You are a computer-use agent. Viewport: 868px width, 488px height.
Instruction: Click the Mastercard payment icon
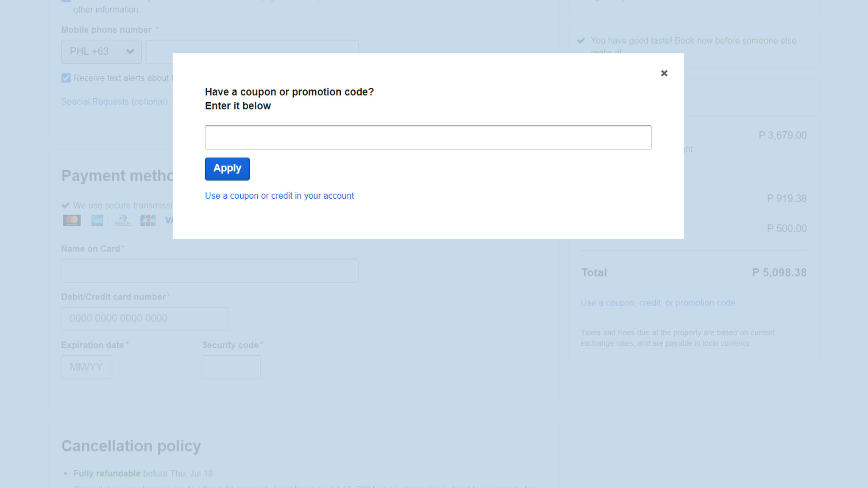[x=71, y=220]
